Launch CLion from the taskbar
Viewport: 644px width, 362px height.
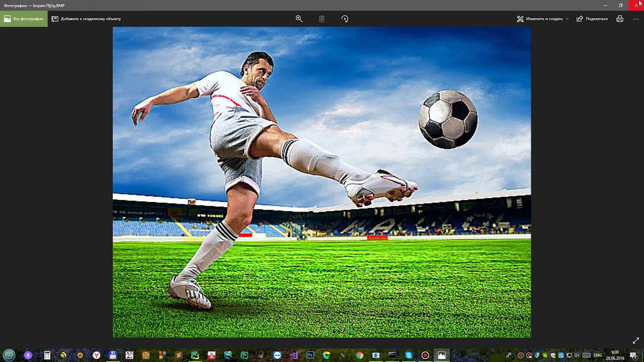pyautogui.click(x=244, y=355)
